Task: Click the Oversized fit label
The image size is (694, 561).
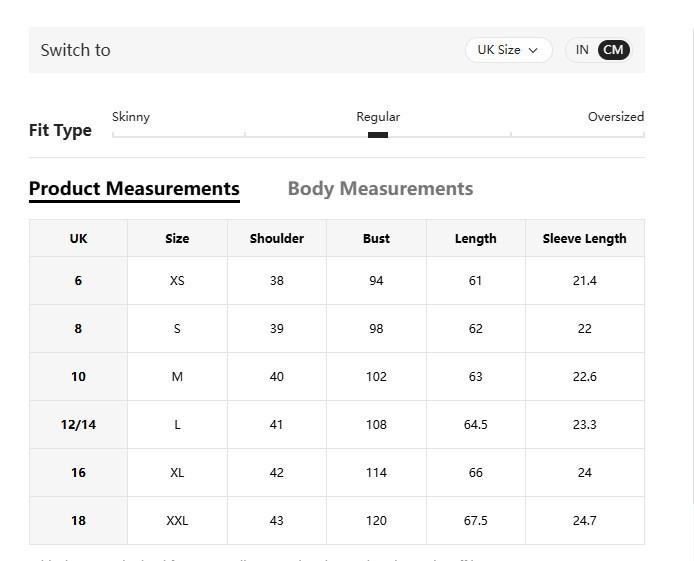Action: [x=615, y=117]
